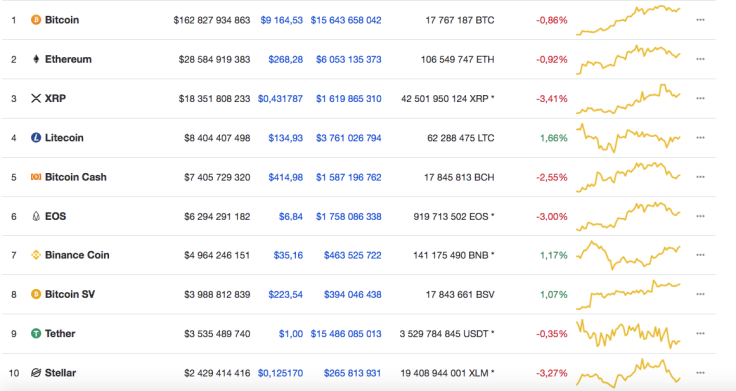Viewport: 736px width, 391px height.
Task: Click the Litecoin logo icon
Action: point(36,138)
